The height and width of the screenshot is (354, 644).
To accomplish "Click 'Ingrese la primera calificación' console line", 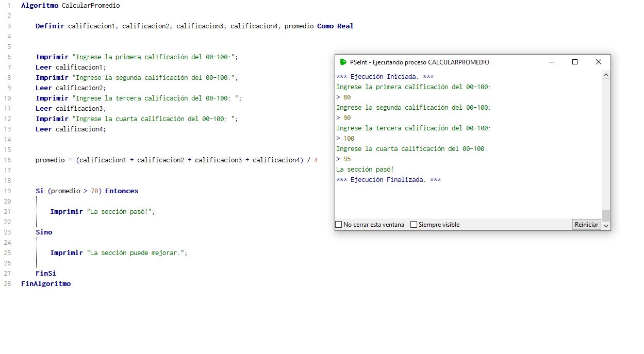I will pyautogui.click(x=414, y=87).
